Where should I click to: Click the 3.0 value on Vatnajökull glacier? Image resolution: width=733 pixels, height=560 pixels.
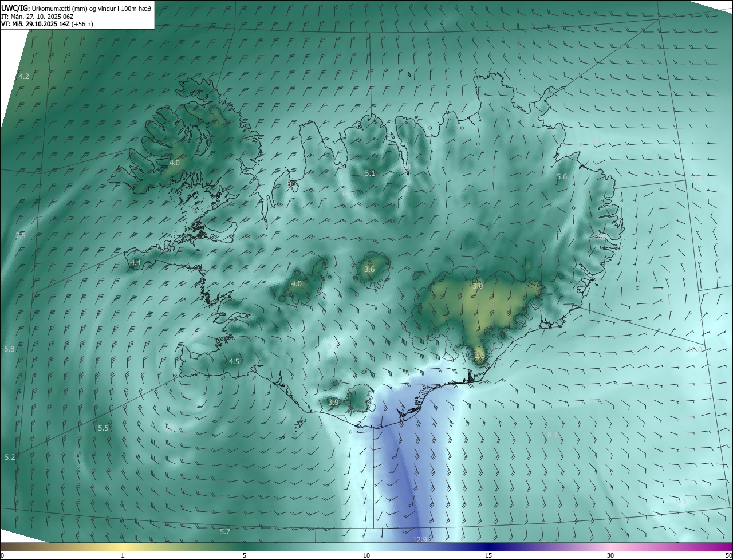tap(478, 286)
